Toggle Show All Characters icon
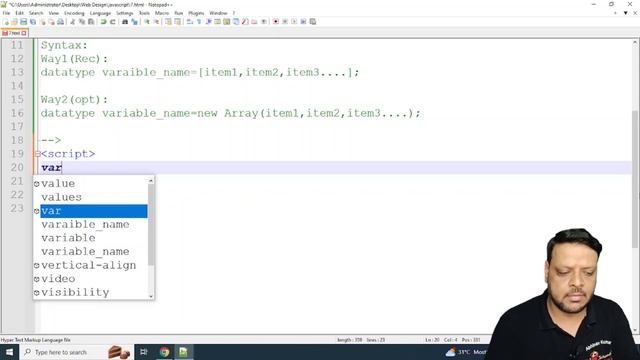The width and height of the screenshot is (640, 360). 199,22
